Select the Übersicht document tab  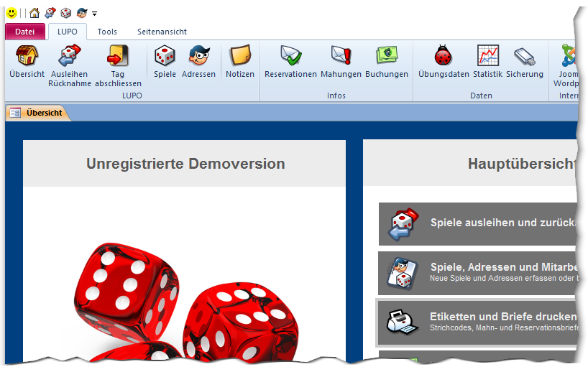pyautogui.click(x=38, y=113)
